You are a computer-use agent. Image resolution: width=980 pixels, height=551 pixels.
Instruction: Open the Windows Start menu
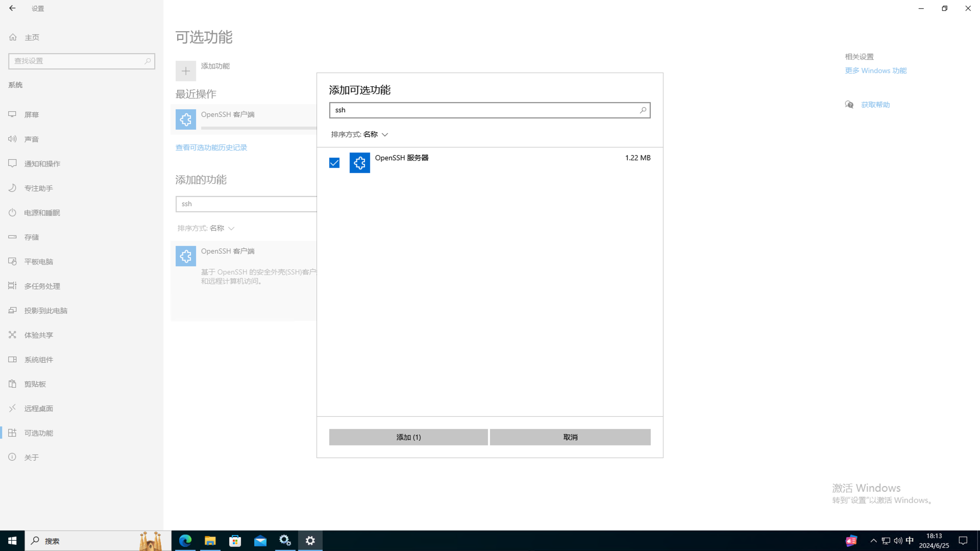pos(12,541)
